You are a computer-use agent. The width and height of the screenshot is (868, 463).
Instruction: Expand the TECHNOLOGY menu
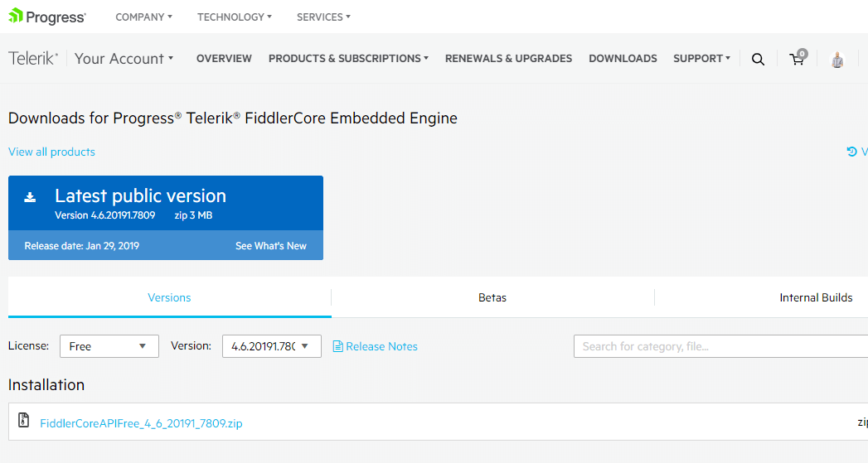tap(234, 17)
